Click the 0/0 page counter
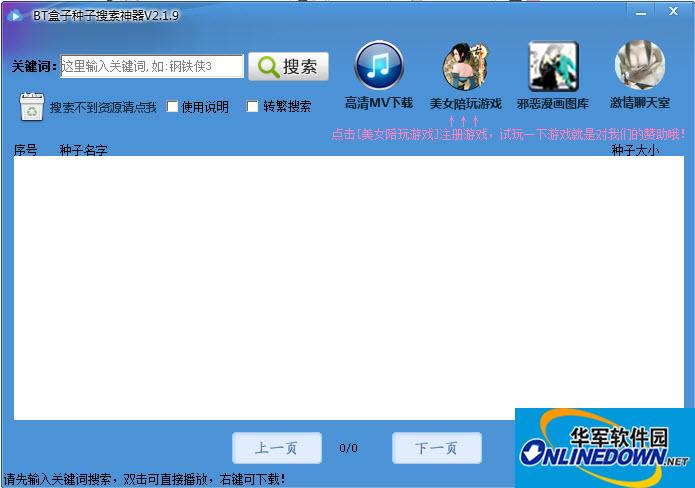The width and height of the screenshot is (695, 488). coord(348,448)
